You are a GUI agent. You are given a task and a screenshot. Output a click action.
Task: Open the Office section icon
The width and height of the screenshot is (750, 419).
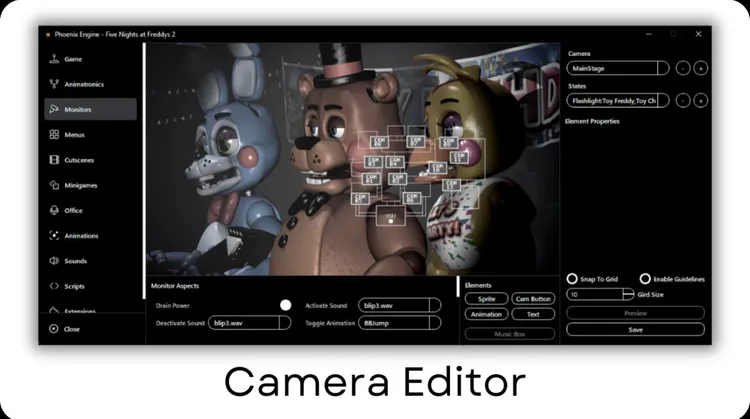click(54, 210)
